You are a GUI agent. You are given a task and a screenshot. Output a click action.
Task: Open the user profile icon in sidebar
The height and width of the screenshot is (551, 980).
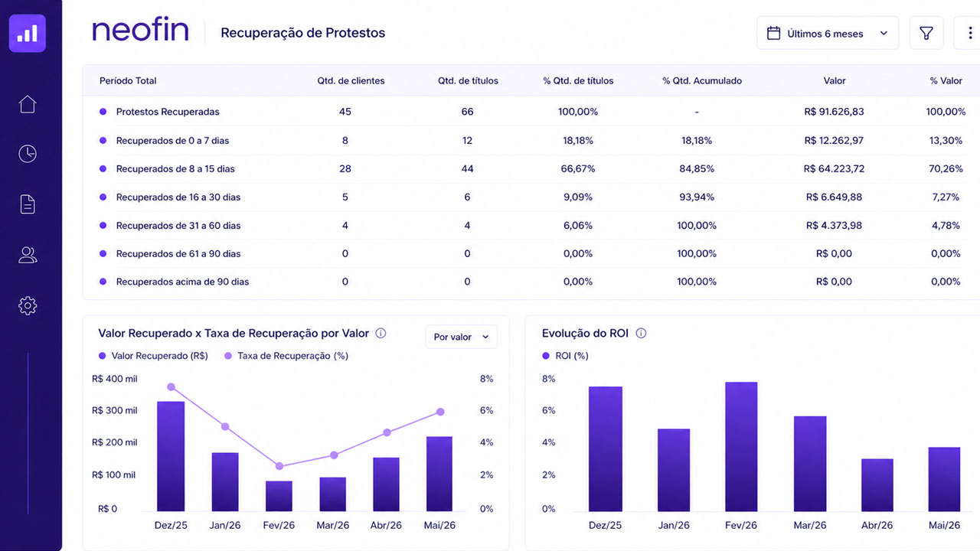(28, 255)
